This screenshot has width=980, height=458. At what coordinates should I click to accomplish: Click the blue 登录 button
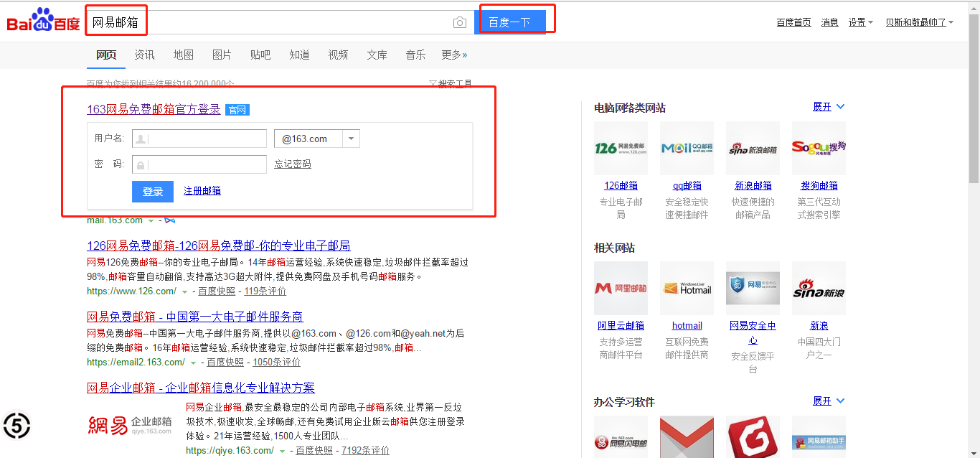(x=153, y=192)
